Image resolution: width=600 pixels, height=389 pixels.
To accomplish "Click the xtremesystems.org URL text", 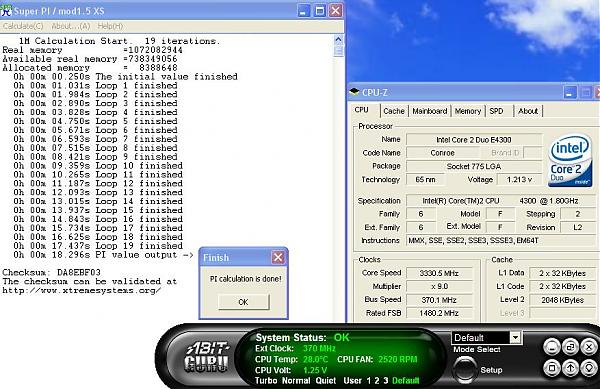I will coord(82,290).
